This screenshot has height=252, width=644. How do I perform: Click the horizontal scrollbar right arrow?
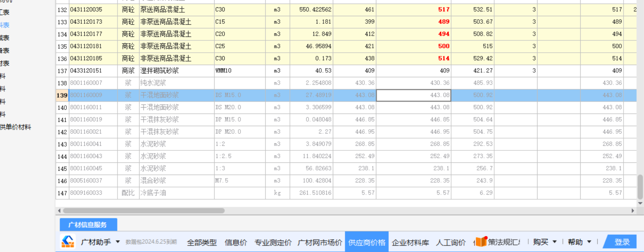[x=633, y=210]
